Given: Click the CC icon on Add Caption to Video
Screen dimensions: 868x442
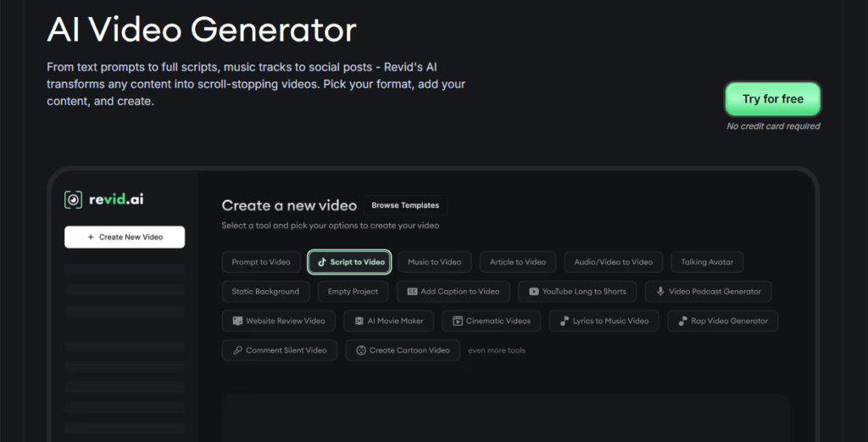Looking at the screenshot, I should point(412,291).
